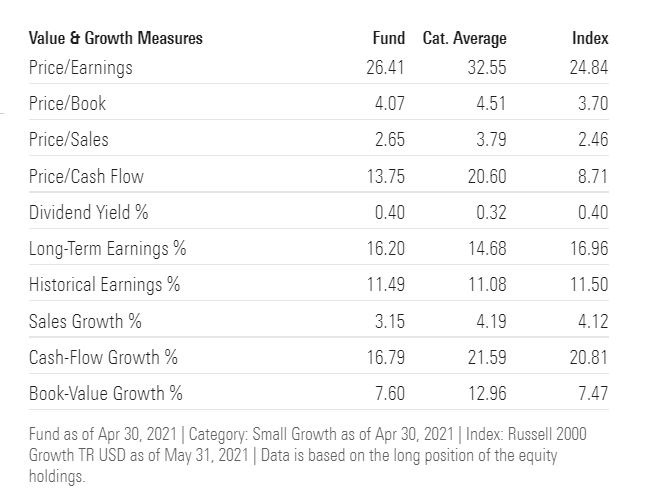
Task: Click the Price/Sales row label
Action: tap(68, 140)
